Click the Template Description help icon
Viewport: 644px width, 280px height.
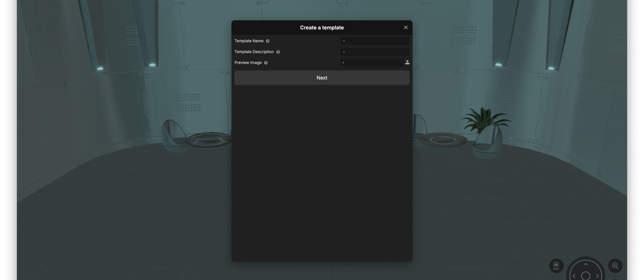[278, 52]
